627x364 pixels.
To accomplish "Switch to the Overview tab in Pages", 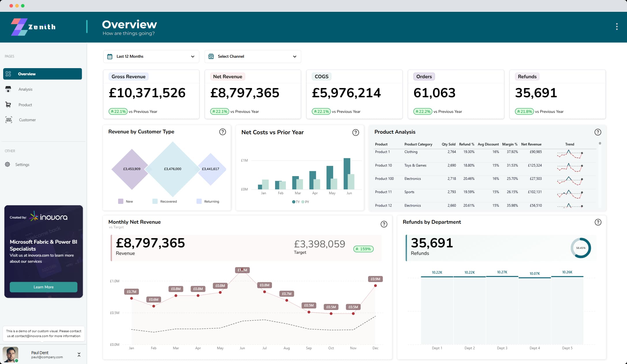I will (27, 74).
